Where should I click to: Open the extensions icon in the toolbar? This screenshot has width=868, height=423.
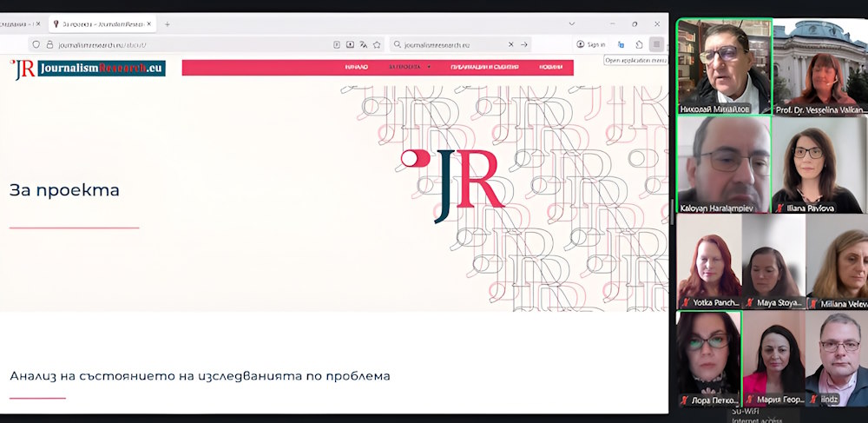639,44
